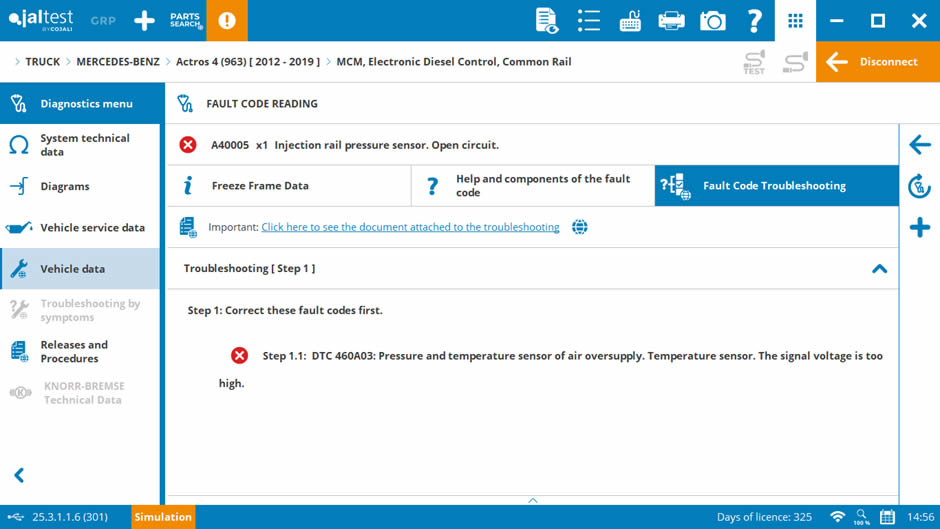Click the zoom 100% magnifier icon

click(862, 517)
